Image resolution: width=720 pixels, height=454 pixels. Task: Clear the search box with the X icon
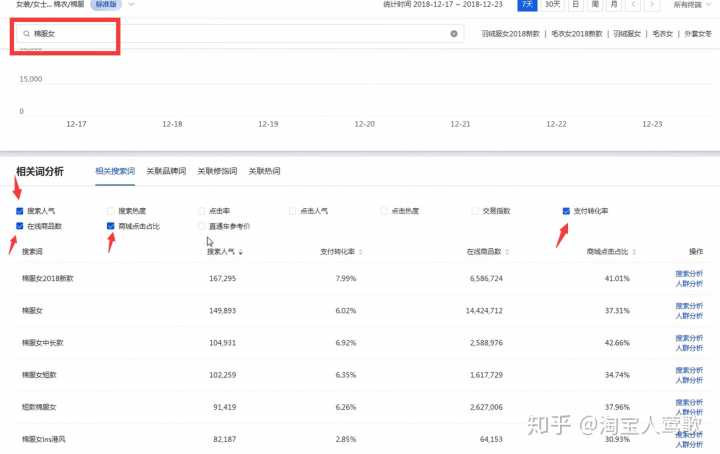click(453, 33)
